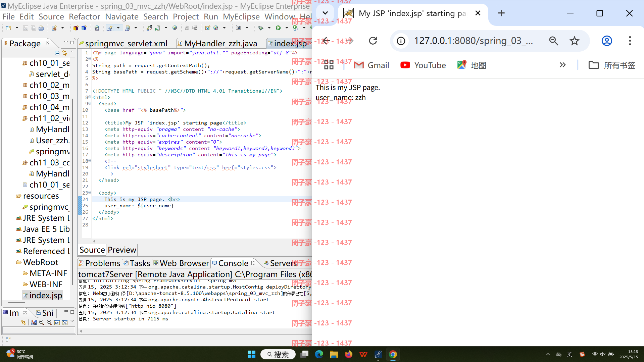The width and height of the screenshot is (644, 362).
Task: Click the browser address bar URL
Action: coord(473,41)
